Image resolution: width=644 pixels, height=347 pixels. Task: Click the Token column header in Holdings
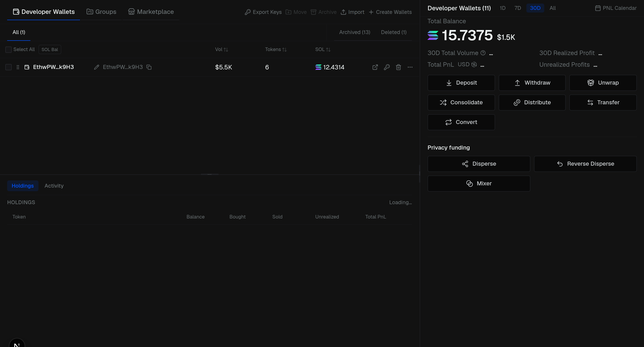coord(19,217)
